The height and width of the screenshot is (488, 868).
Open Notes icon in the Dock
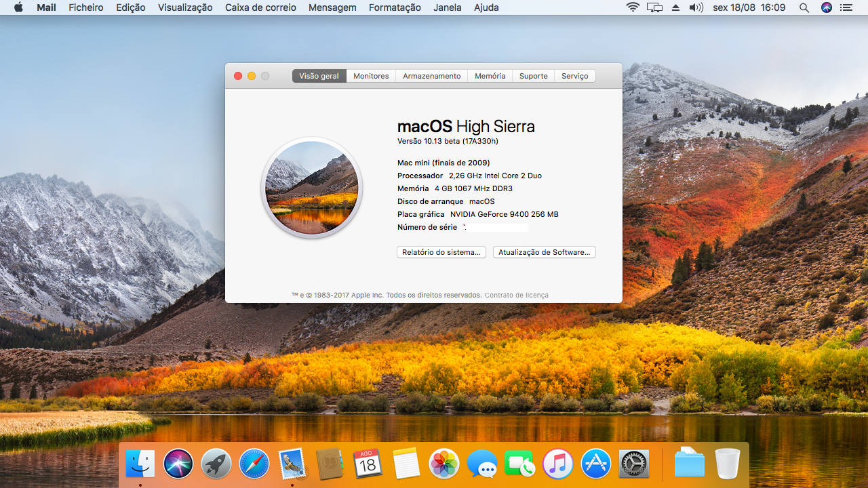(x=406, y=464)
